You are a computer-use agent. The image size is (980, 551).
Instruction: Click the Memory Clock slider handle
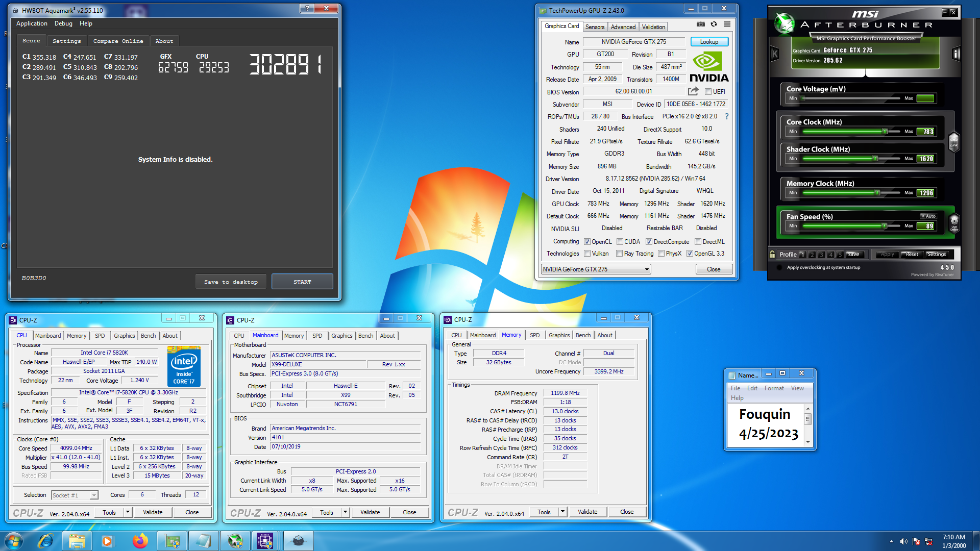tap(877, 193)
